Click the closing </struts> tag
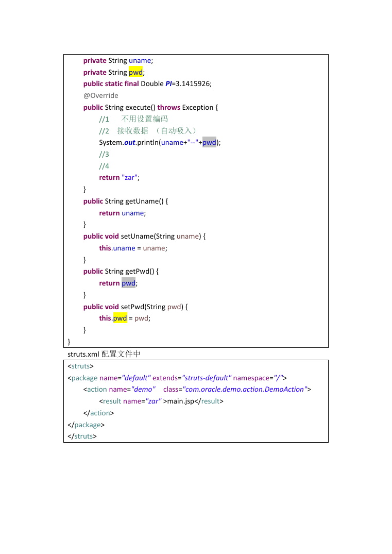The image size is (392, 554). (82, 437)
